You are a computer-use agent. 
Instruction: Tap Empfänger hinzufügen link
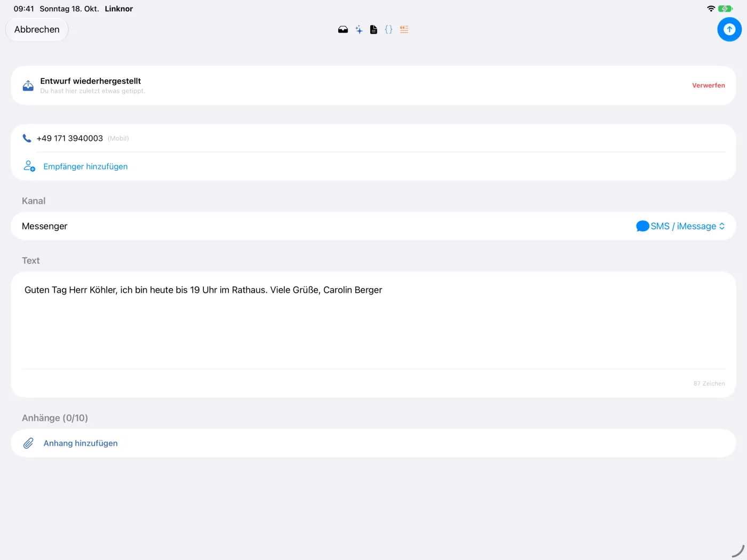85,166
